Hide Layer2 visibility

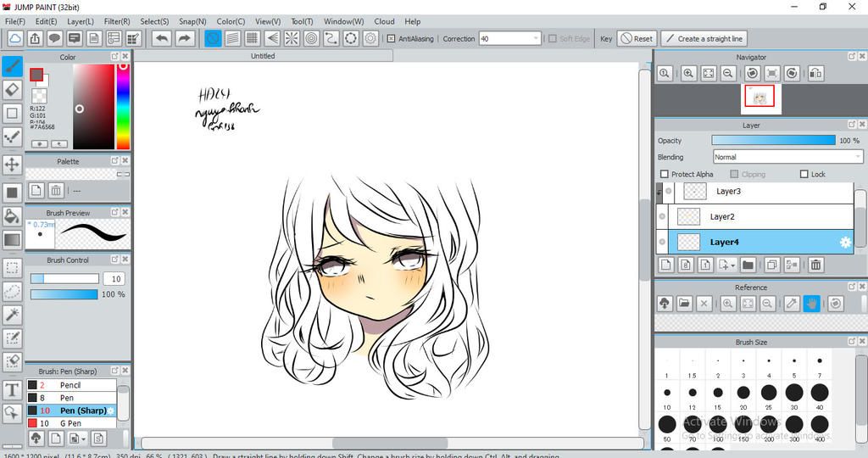(662, 216)
